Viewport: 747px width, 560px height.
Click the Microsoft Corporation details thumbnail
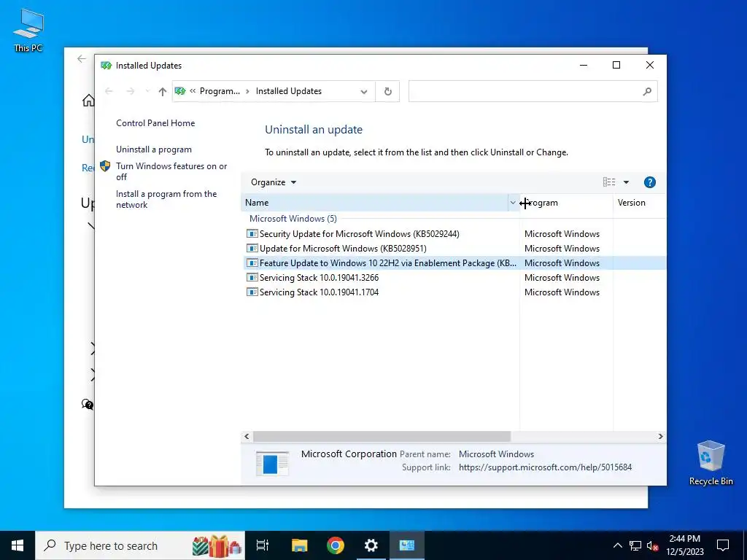(272, 463)
